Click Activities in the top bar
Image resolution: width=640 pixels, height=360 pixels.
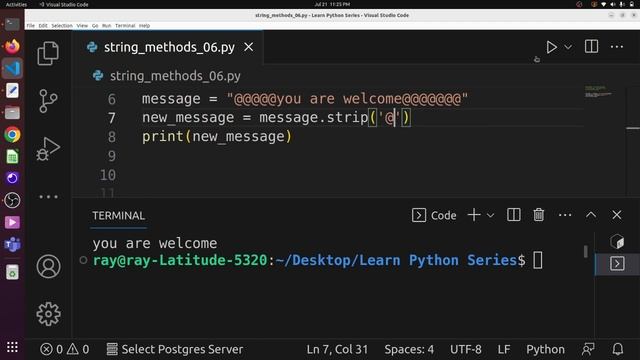(x=16, y=4)
